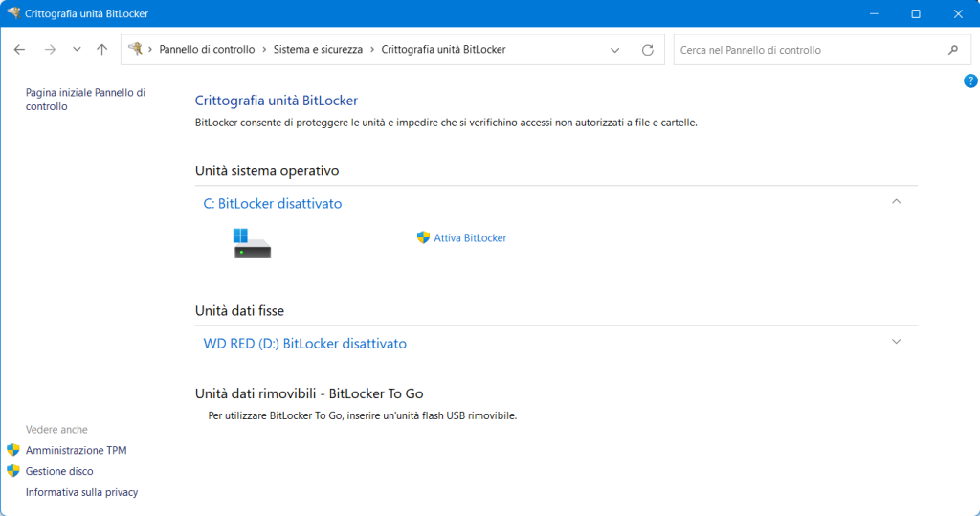
Task: Expand the WD RED (D:) drive section
Action: [896, 342]
